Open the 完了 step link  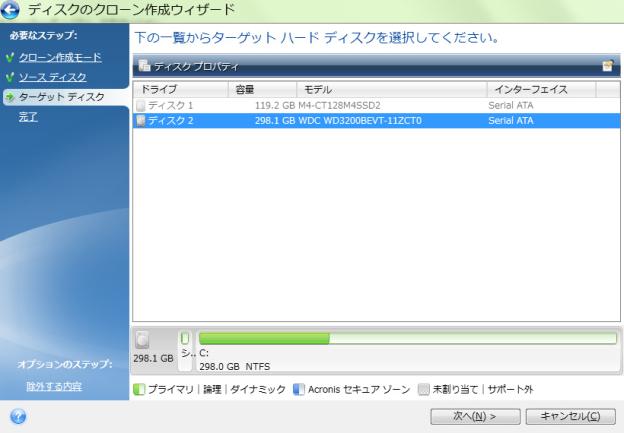(28, 117)
